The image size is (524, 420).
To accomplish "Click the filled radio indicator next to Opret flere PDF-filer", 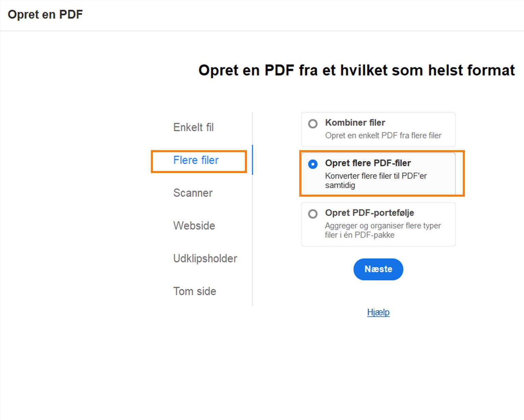I will [313, 165].
